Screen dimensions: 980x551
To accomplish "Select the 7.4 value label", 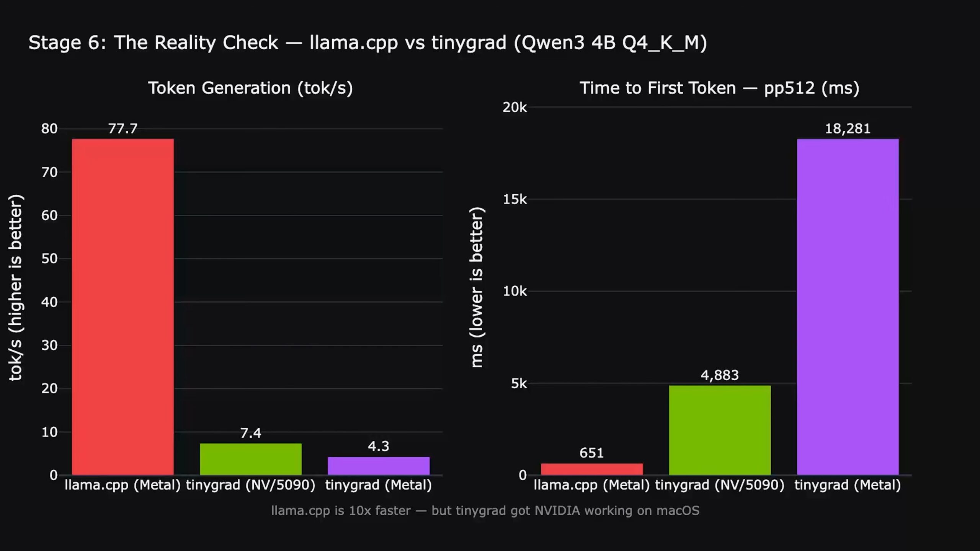I will point(251,433).
